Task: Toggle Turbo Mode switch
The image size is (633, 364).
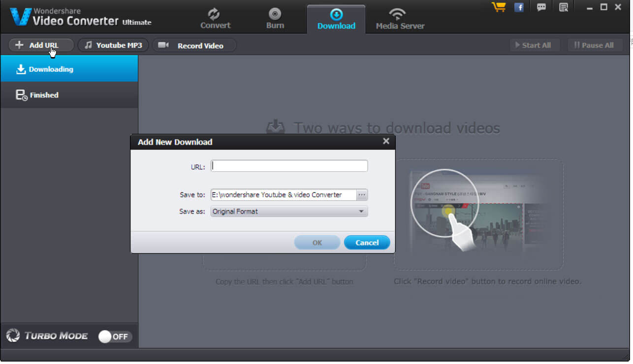Action: pyautogui.click(x=115, y=336)
